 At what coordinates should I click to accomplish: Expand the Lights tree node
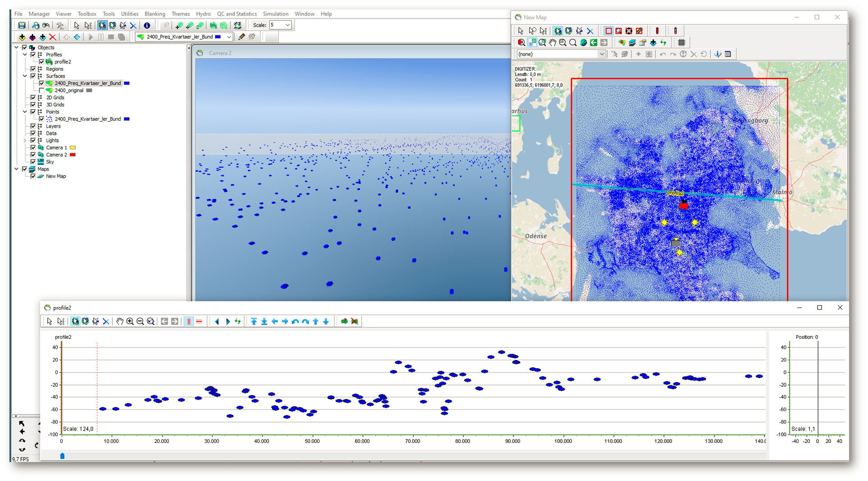25,141
